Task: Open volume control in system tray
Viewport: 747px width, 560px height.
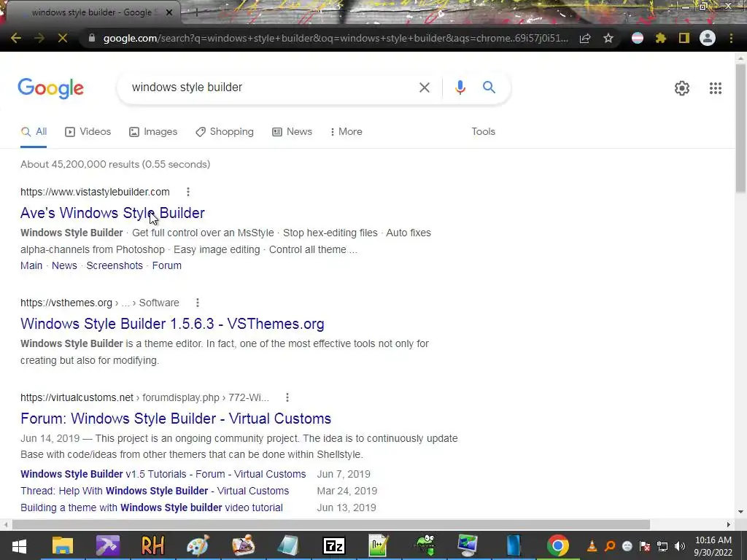Action: [x=680, y=546]
